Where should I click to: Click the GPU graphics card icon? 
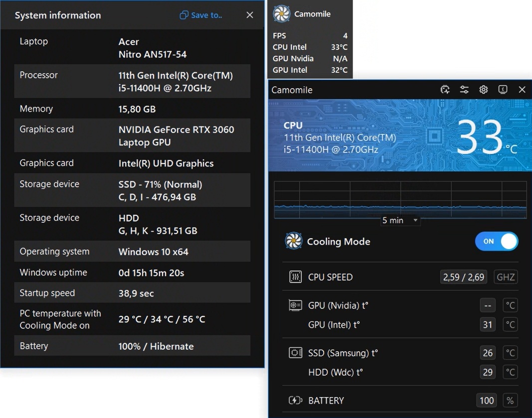tap(295, 305)
